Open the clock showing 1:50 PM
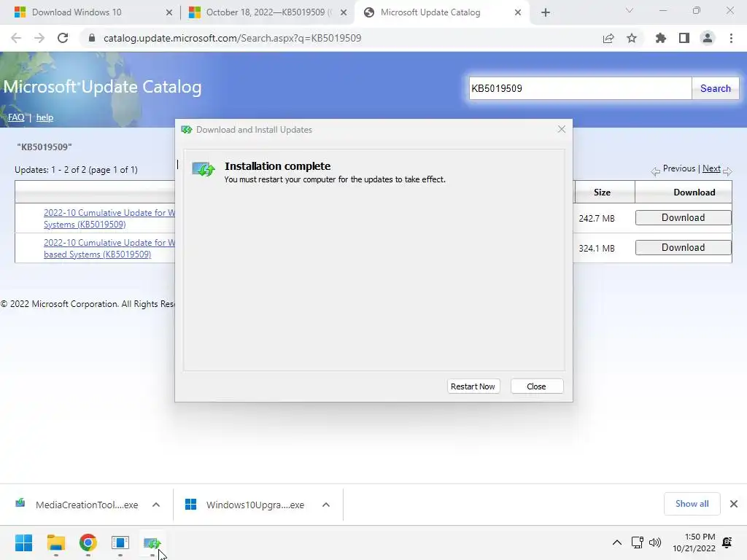This screenshot has width=747, height=560. (694, 542)
